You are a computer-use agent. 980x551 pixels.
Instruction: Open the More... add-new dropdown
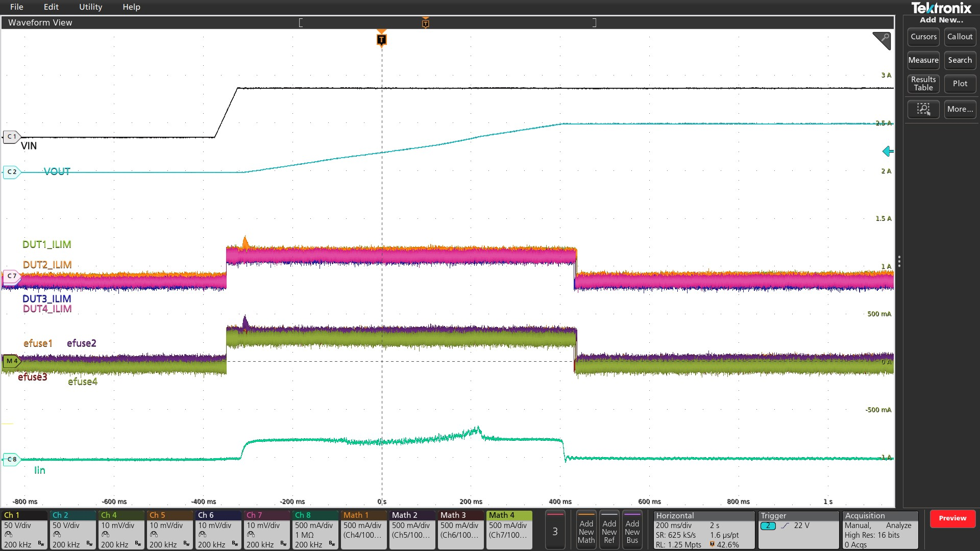[x=960, y=109]
